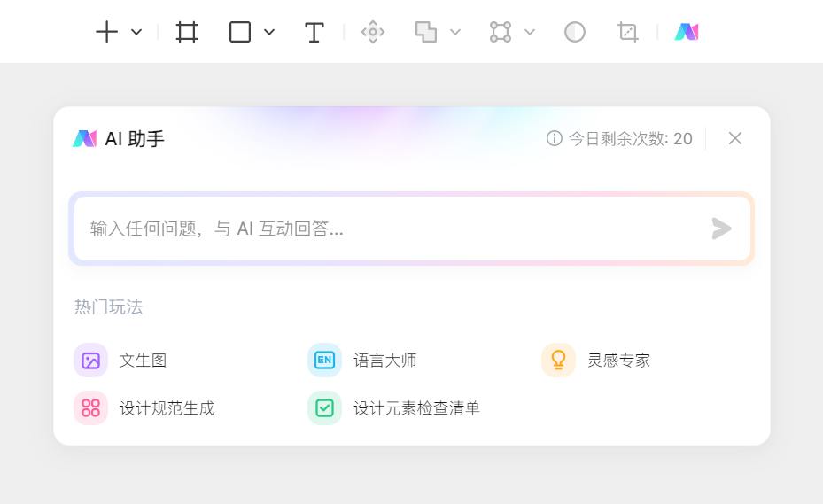The image size is (823, 504).
Task: Click the component icon in toolbar
Action: [373, 32]
